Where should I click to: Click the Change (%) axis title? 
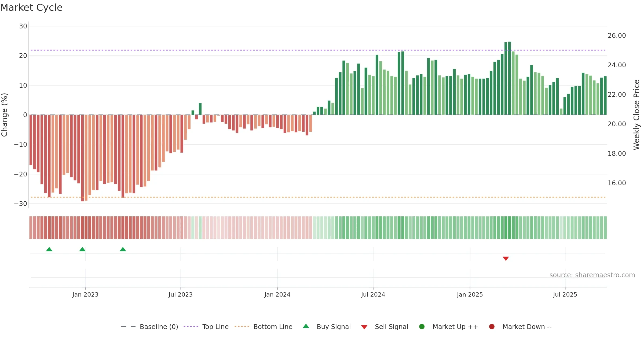click(x=4, y=115)
